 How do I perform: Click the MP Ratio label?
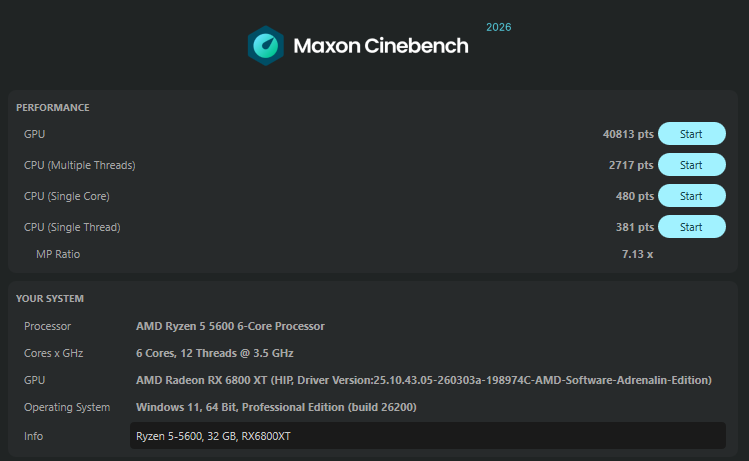click(58, 254)
